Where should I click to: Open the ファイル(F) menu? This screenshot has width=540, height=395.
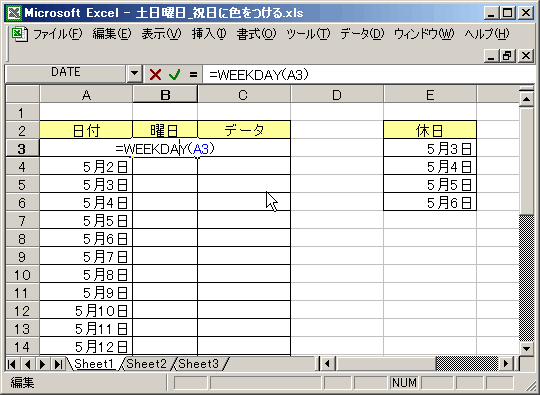pos(58,34)
